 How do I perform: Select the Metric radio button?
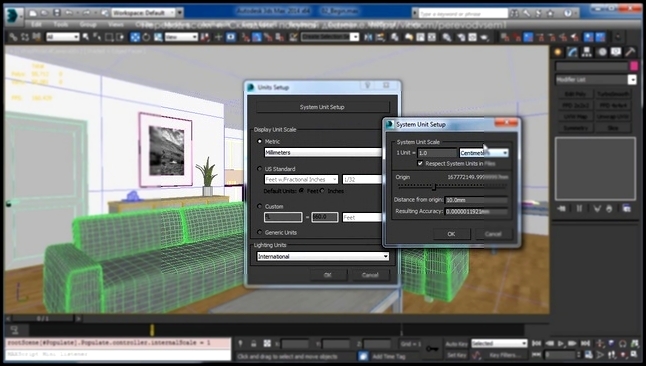point(260,141)
